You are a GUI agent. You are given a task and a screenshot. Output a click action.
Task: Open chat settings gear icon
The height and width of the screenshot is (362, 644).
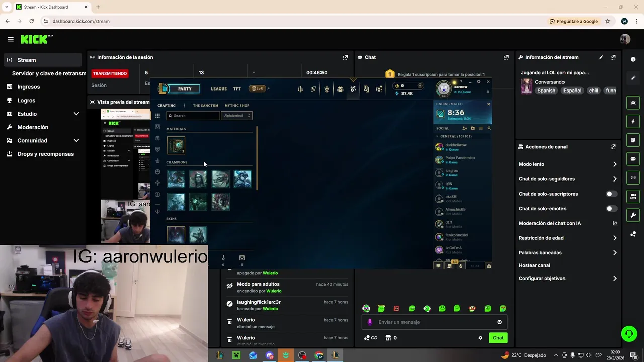[480, 338]
